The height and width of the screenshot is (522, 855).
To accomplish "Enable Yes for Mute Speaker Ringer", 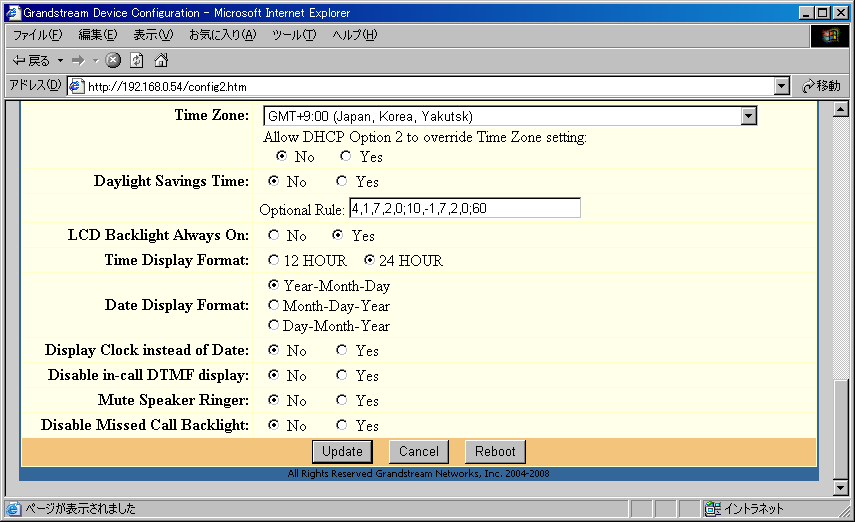I will 342,400.
